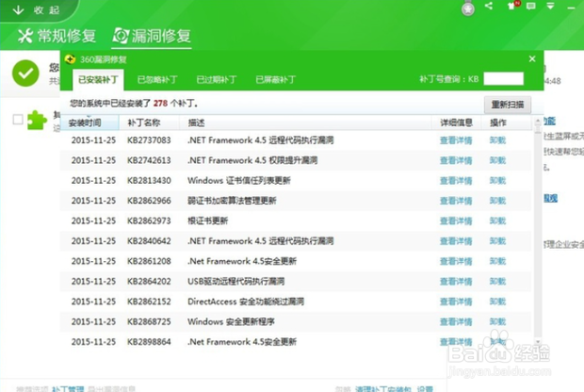Click the share icon in title bar
The image size is (584, 392).
point(489,6)
